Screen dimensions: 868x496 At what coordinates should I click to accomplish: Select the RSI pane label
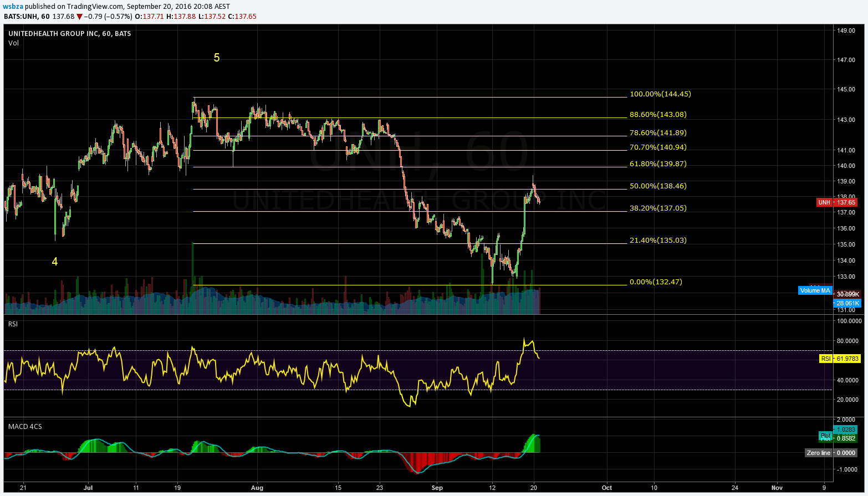[13, 324]
